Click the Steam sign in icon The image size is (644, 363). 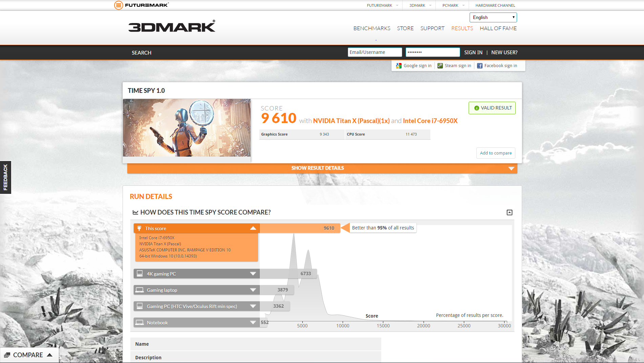click(440, 66)
